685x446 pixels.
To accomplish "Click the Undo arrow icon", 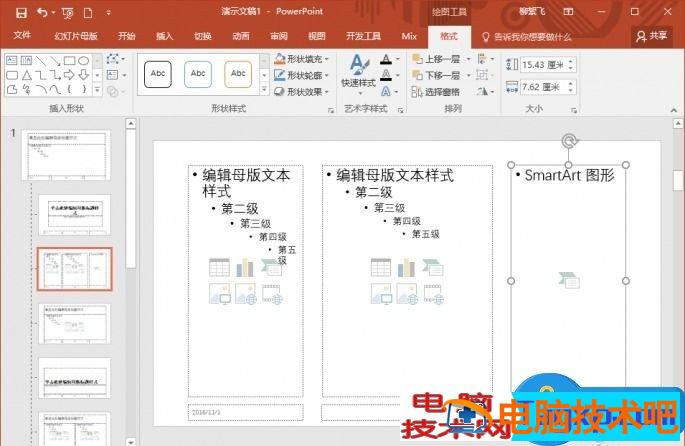I will pos(42,12).
